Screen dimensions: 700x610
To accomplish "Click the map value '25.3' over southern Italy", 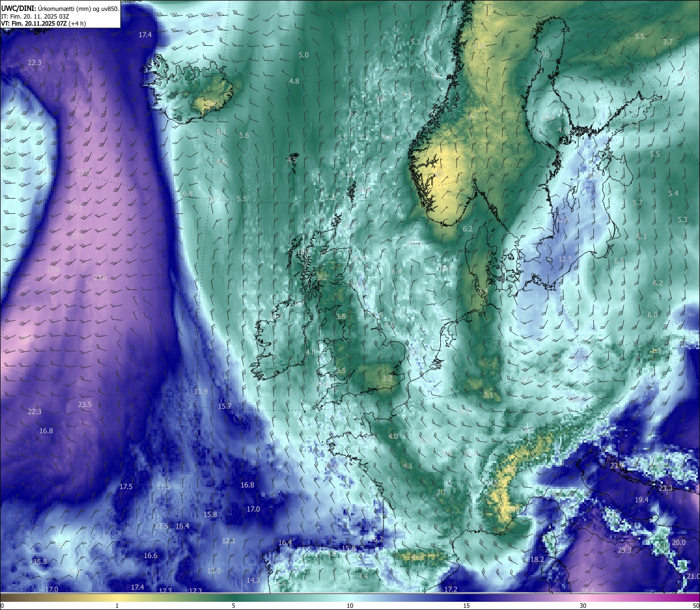I will [x=625, y=550].
